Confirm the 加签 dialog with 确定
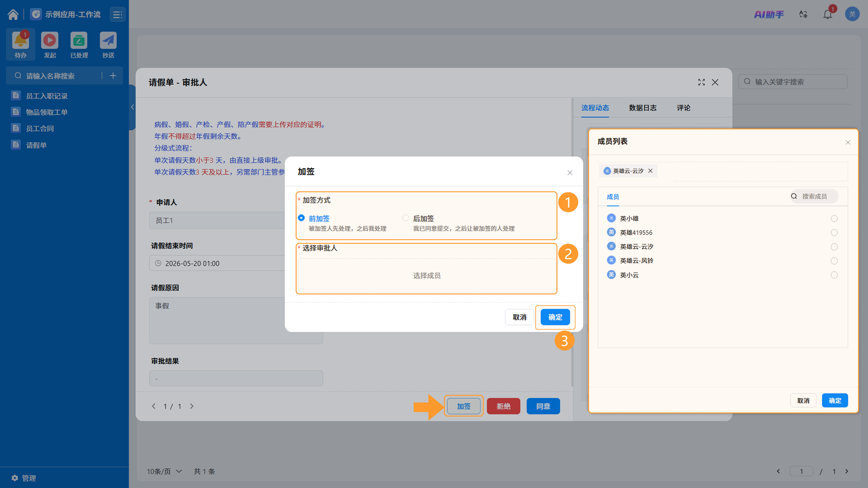This screenshot has height=488, width=868. point(555,317)
